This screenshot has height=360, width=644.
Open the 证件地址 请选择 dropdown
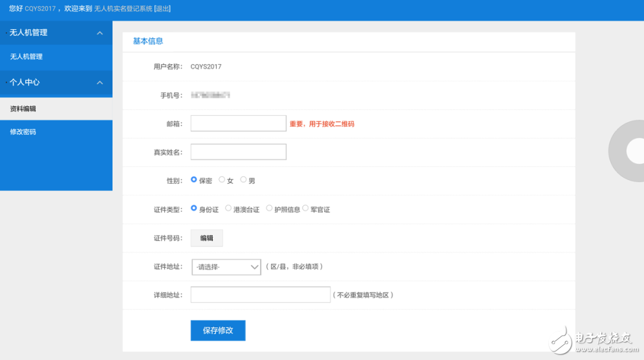(x=226, y=267)
